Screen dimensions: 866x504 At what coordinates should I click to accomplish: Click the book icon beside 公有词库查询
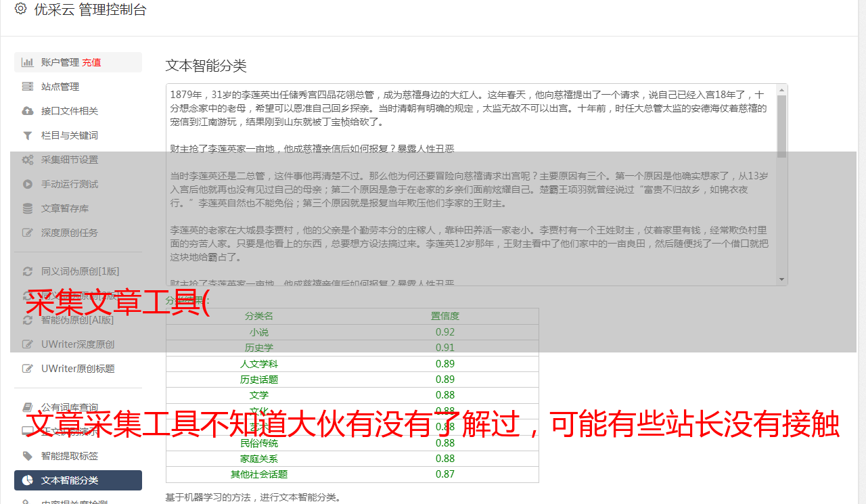click(28, 407)
